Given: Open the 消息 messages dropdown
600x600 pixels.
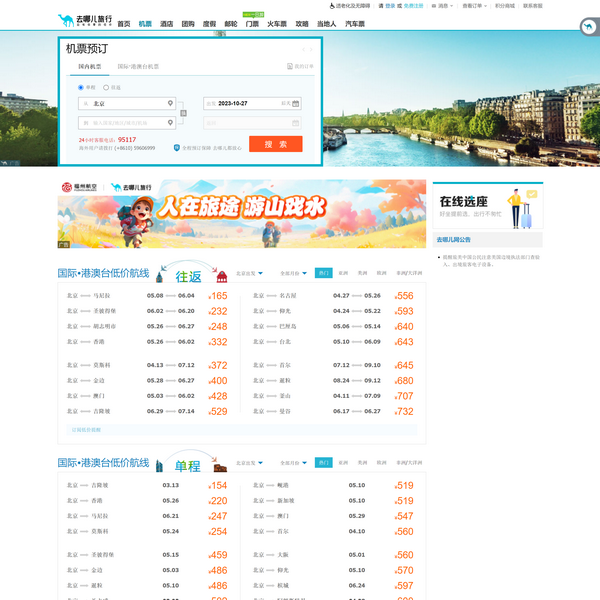Looking at the screenshot, I should click(444, 5).
